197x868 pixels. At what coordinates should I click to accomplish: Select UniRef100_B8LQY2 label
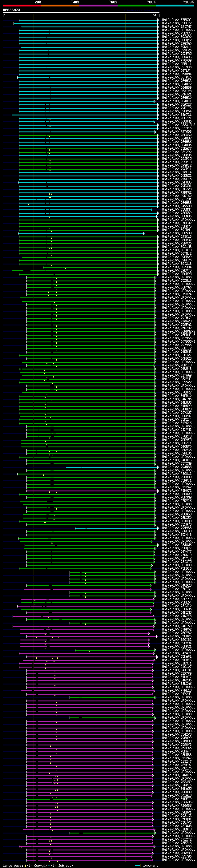click(177, 40)
